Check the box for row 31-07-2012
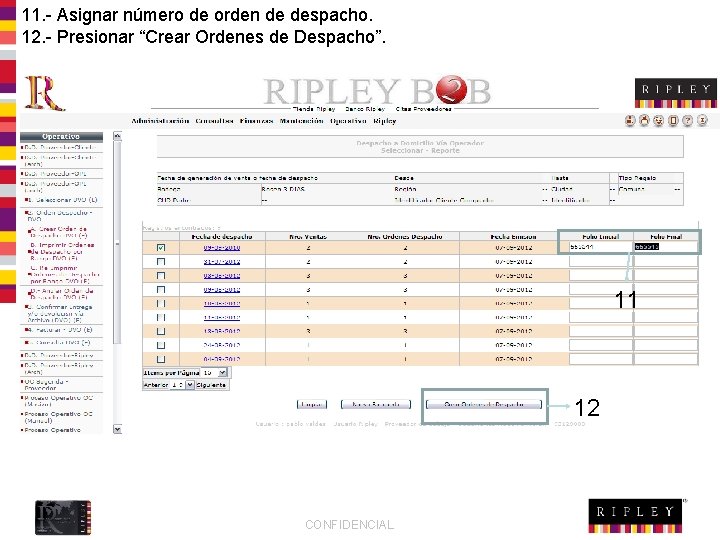 click(161, 262)
